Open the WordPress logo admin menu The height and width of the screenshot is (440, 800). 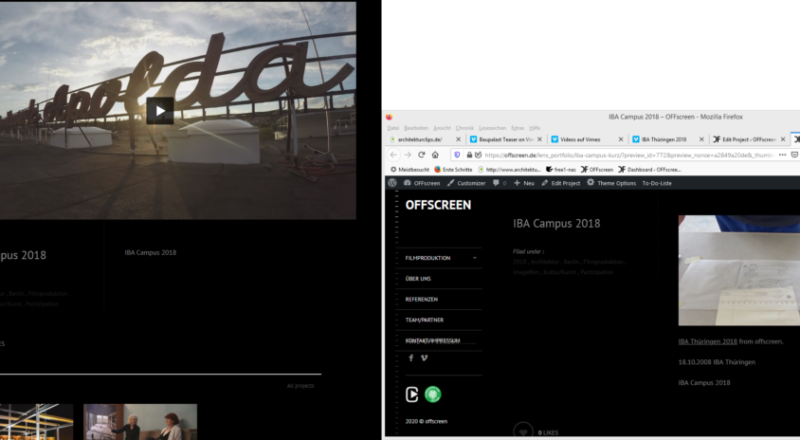[392, 183]
